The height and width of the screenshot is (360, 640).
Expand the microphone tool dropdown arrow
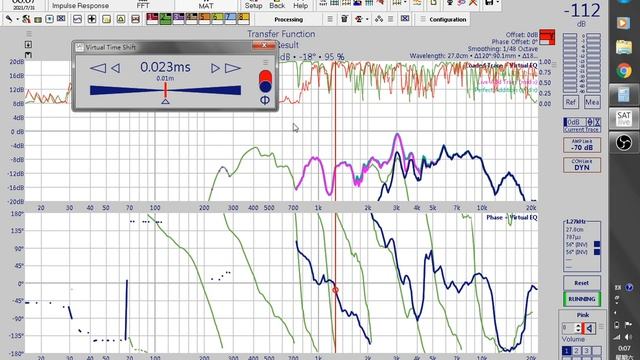coord(17,19)
